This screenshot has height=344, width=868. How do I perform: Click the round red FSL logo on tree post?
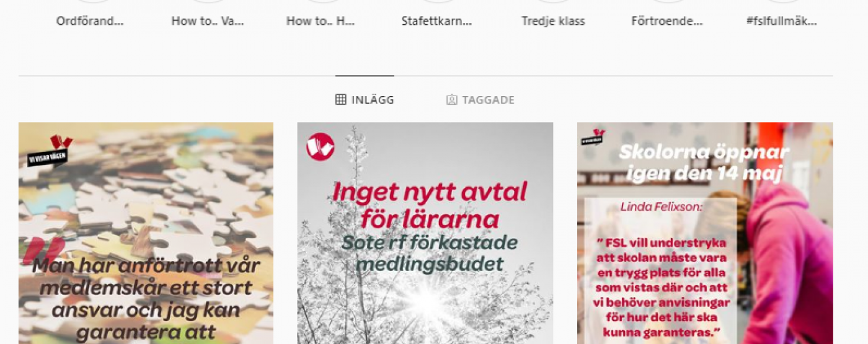(x=320, y=147)
